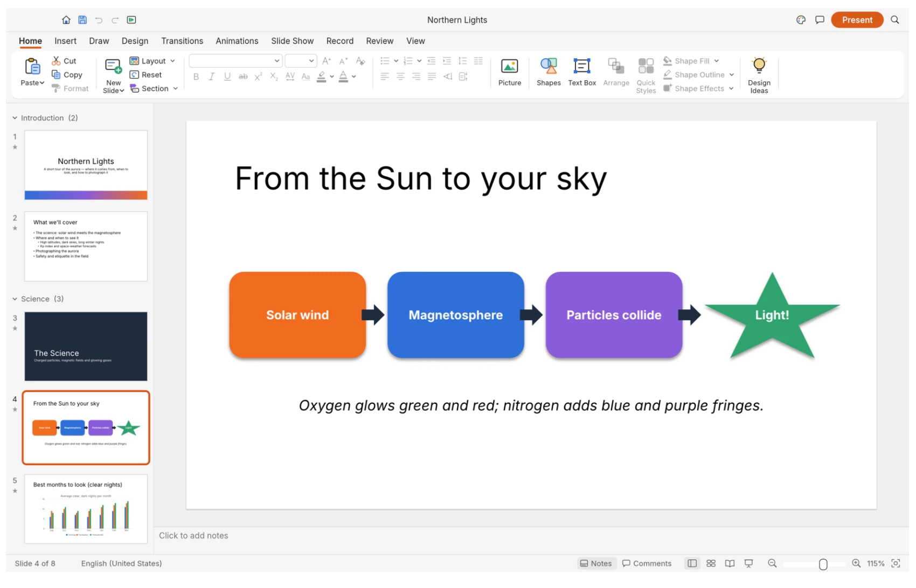The image size is (916, 588).
Task: Cut the selection with scissors icon
Action: point(64,61)
